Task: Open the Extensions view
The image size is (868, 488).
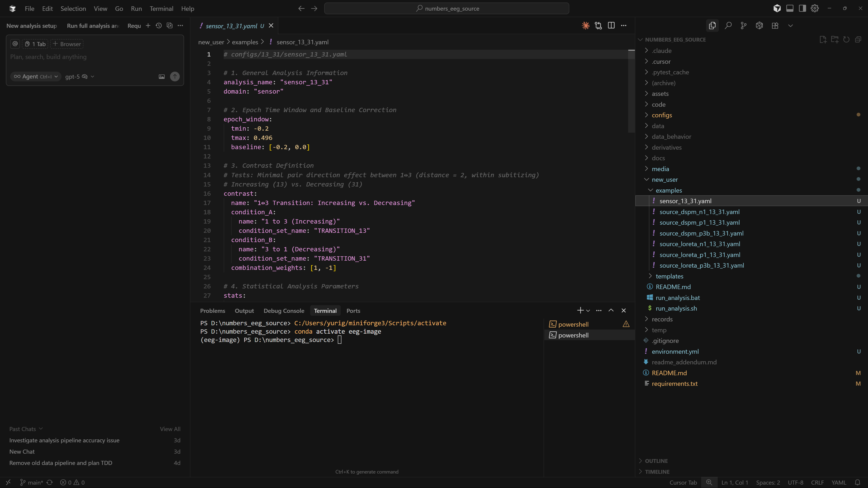Action: (775, 25)
